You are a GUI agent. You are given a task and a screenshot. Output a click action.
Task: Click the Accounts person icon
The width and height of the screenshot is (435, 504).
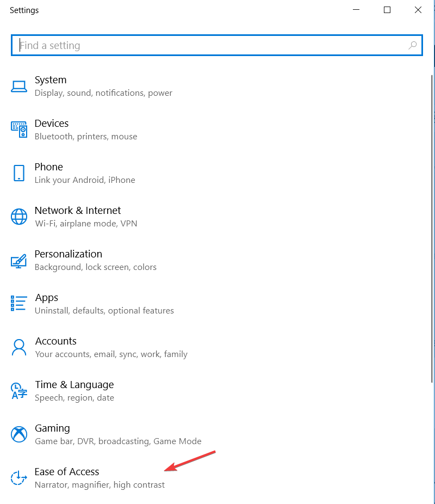19,347
